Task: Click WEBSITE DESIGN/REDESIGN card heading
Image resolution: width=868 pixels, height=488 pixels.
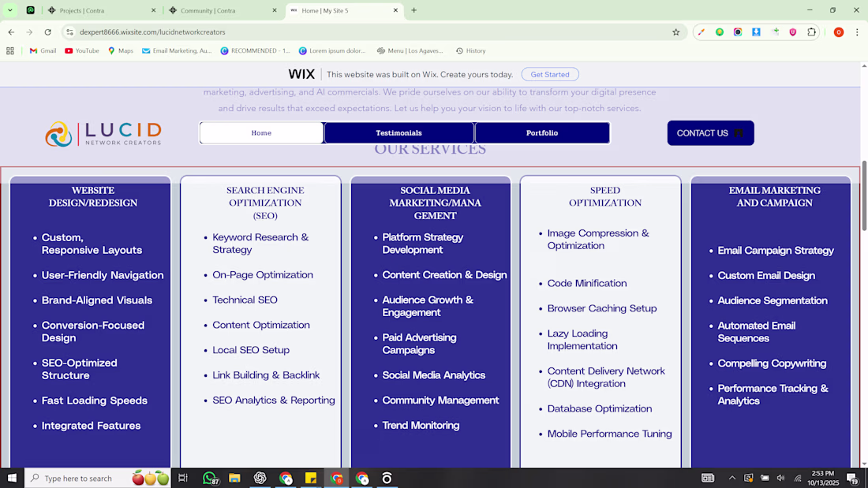Action: (93, 196)
